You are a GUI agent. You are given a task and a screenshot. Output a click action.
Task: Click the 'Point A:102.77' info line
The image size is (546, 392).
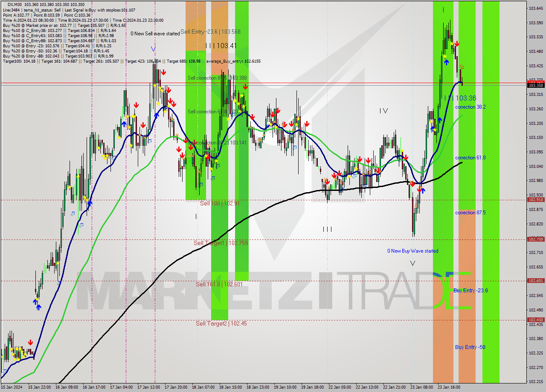tap(46, 15)
